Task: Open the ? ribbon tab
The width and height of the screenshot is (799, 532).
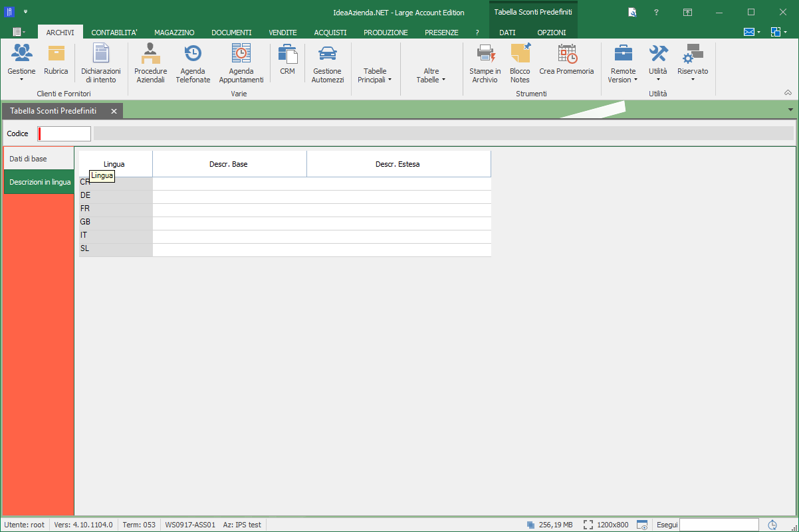Action: coord(477,33)
